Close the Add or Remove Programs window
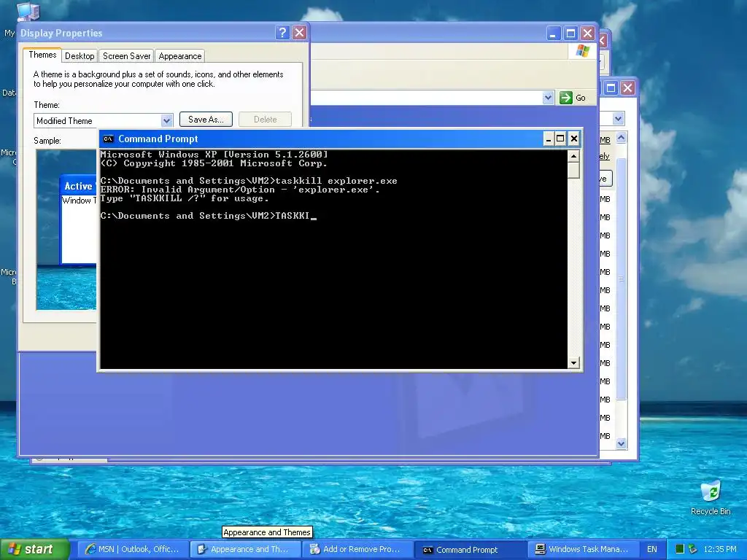This screenshot has width=747, height=560. (628, 87)
